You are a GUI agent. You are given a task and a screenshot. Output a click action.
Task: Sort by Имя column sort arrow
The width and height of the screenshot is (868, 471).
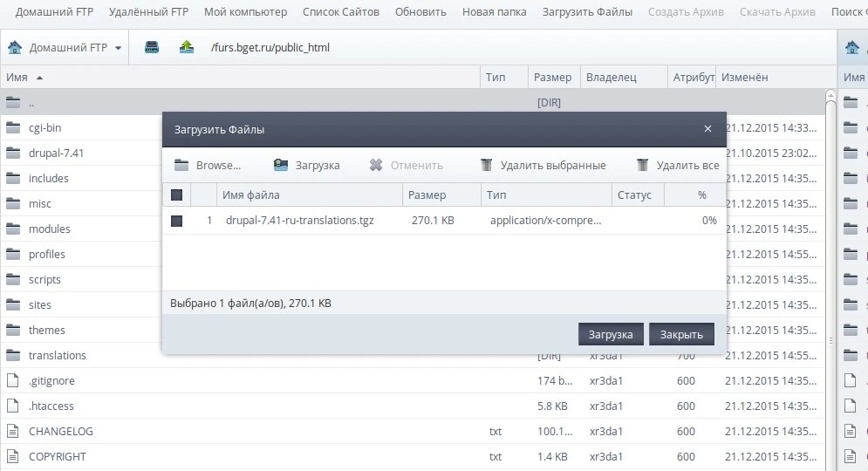[39, 78]
